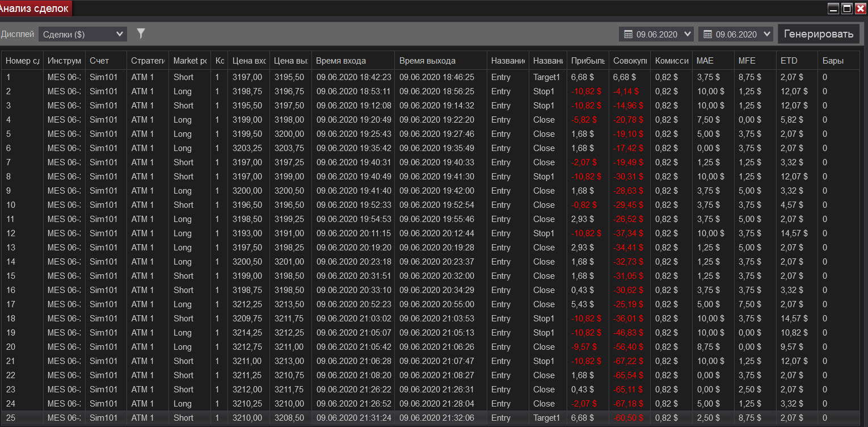
Task: Sort by the Стратеги column header
Action: click(148, 61)
